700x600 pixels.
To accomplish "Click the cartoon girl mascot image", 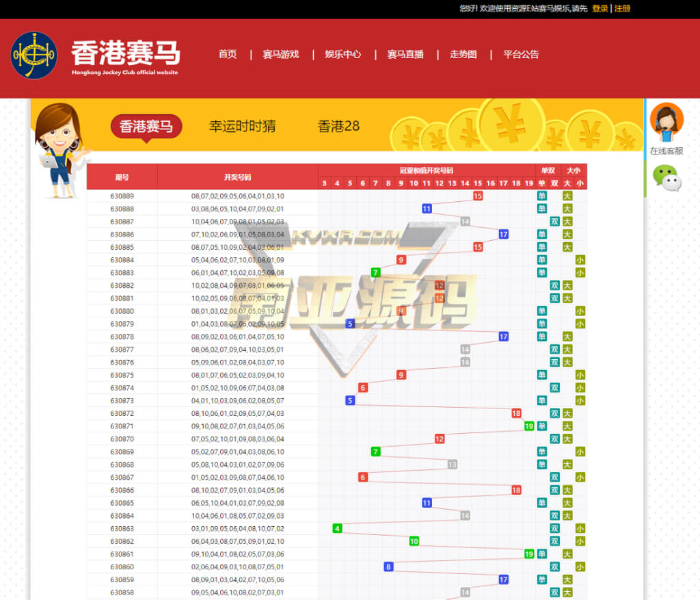I will [x=59, y=150].
